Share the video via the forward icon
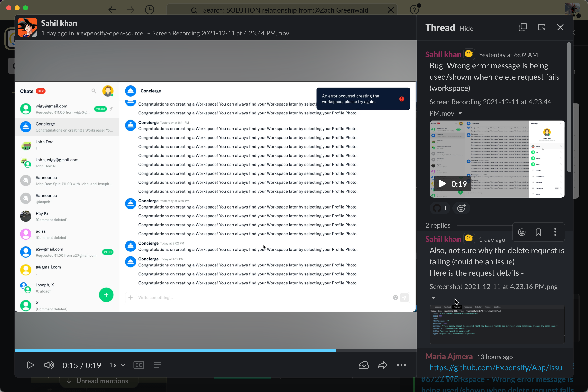Screen dimensions: 588x392 click(x=382, y=365)
